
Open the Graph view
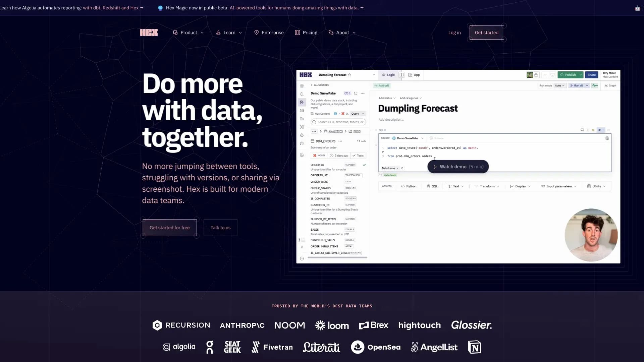point(610,85)
